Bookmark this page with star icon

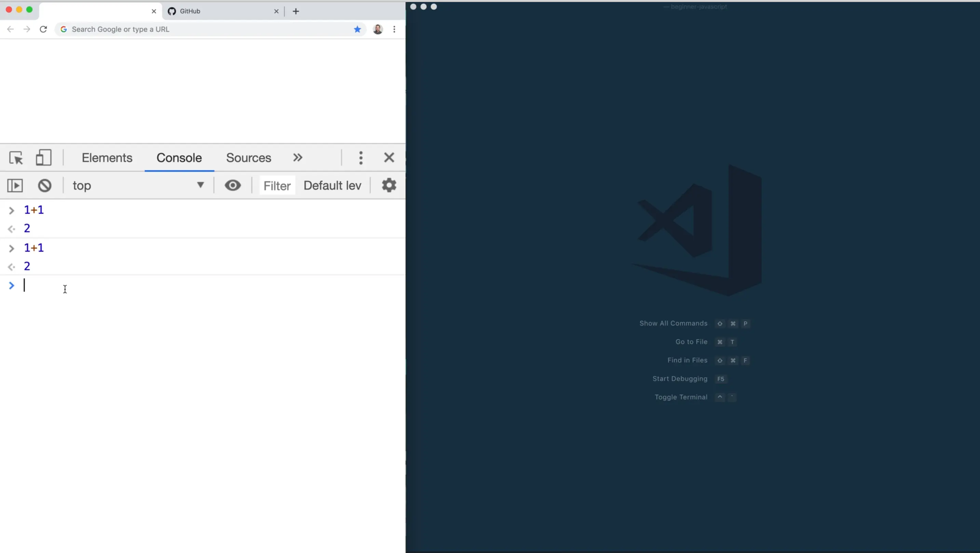pos(357,29)
